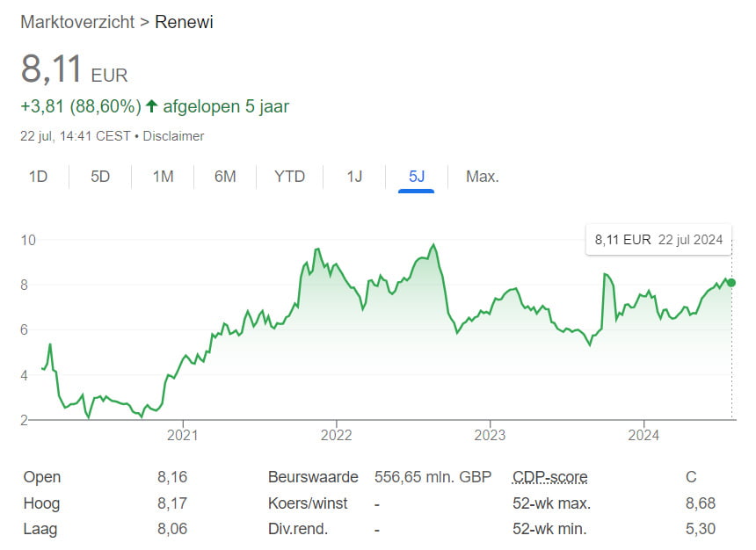The width and height of the screenshot is (756, 550).
Task: Show the 1M chart period
Action: (x=163, y=177)
